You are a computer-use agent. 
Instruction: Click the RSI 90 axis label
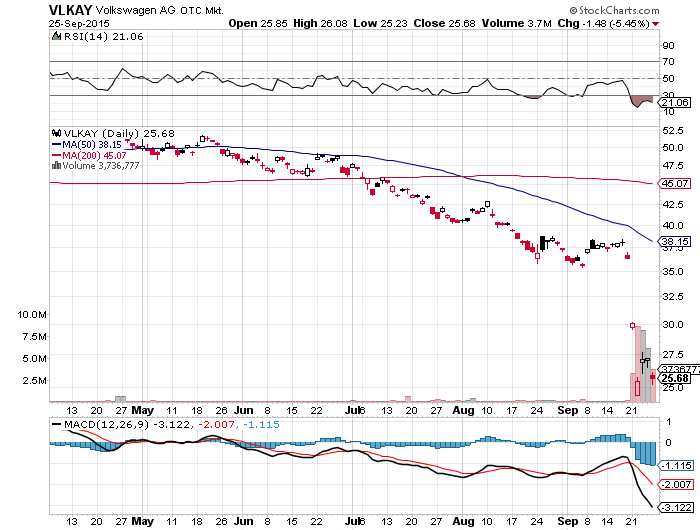[669, 46]
